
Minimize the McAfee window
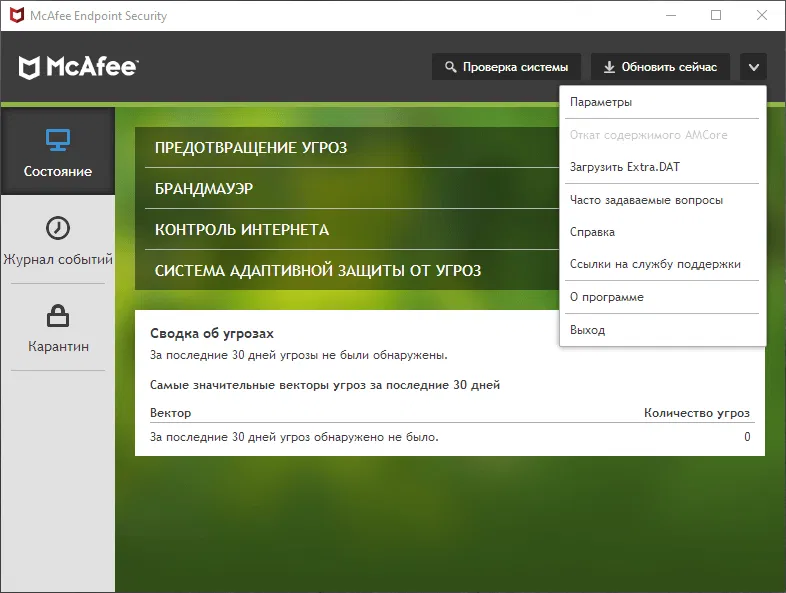[x=671, y=16]
